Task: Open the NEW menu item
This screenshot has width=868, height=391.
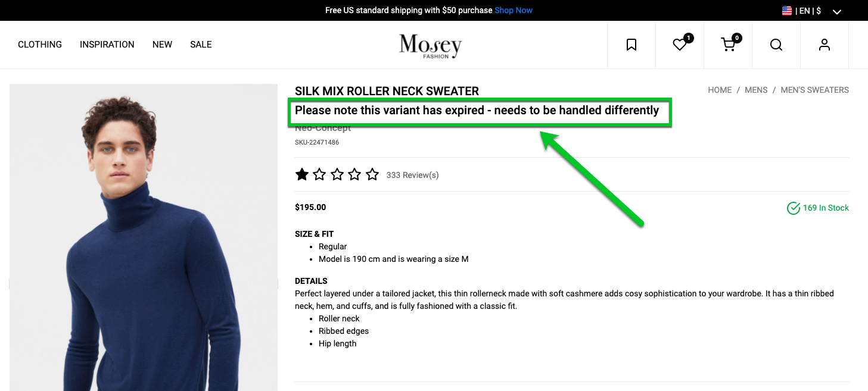Action: [x=162, y=45]
